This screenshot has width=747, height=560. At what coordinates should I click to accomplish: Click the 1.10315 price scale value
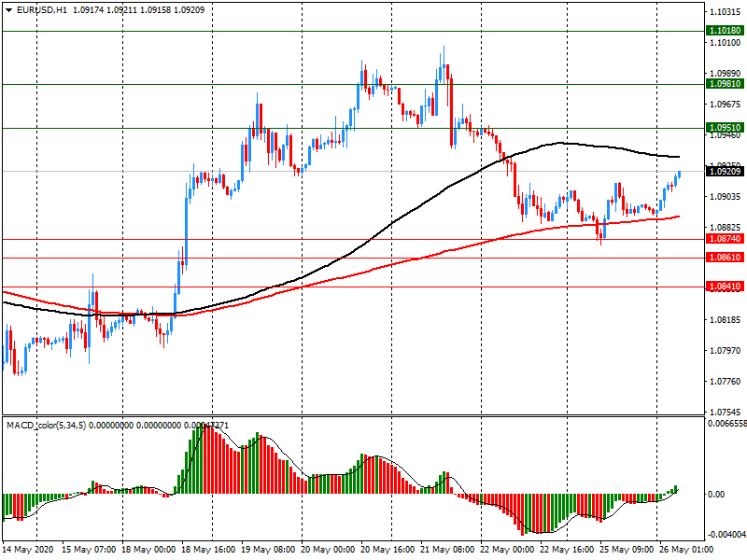coord(726,12)
